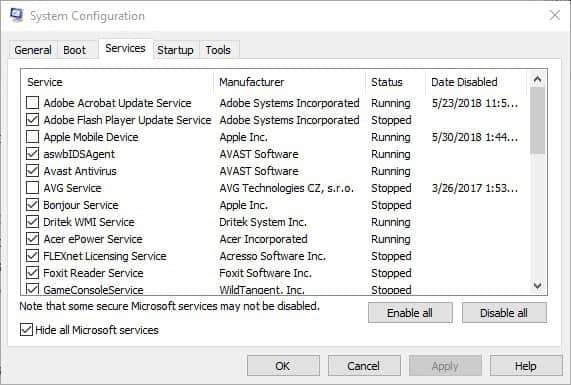Viewport: 571px width, 385px height.
Task: Check the Adobe Acrobat Update Service box
Action: (32, 103)
